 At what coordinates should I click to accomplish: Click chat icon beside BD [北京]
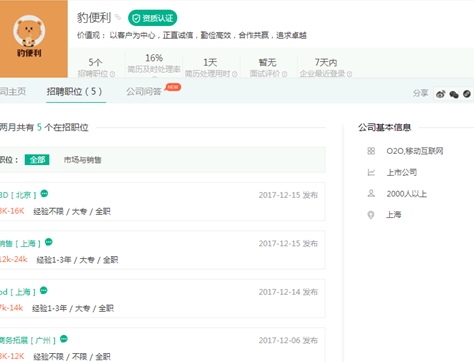pyautogui.click(x=44, y=193)
